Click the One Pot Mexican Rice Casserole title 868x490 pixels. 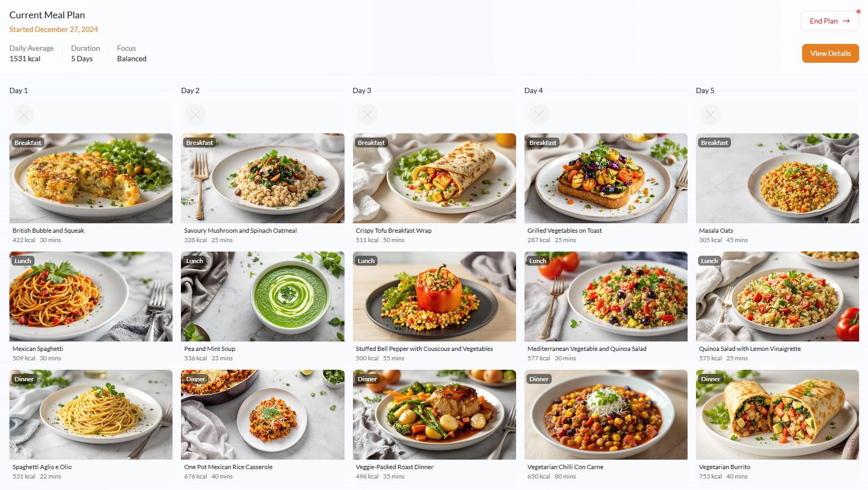point(228,467)
